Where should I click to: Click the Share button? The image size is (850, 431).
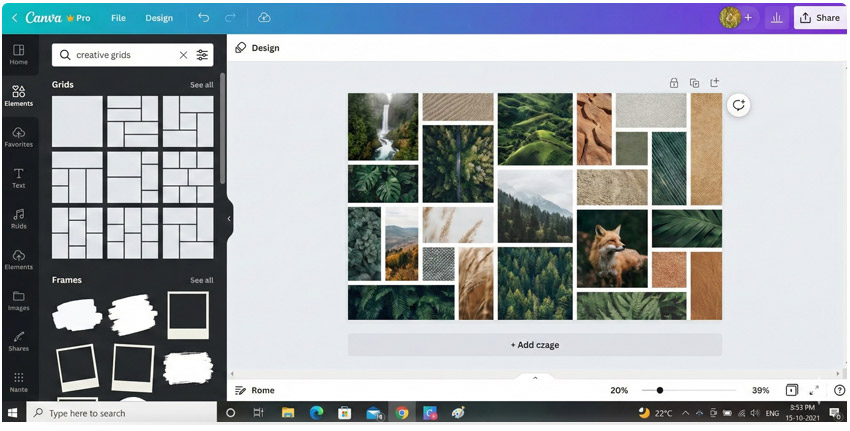(x=820, y=18)
